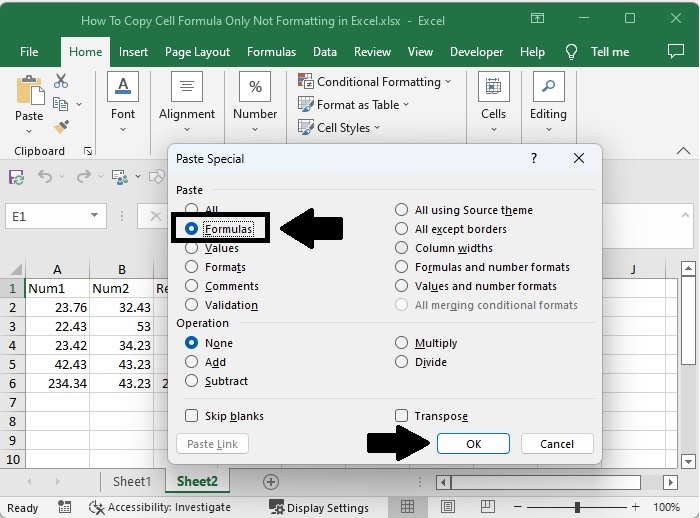Click Accessibility: Investigate in status bar
Image resolution: width=700 pixels, height=518 pixels.
point(160,507)
